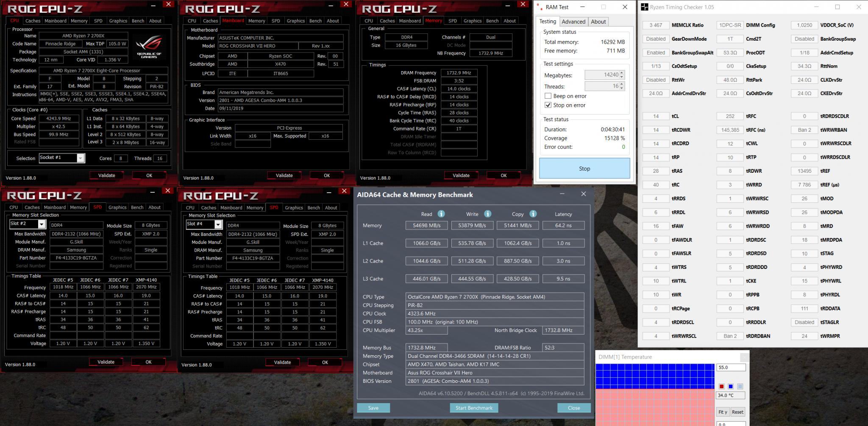This screenshot has width=868, height=426.
Task: Click the info icon next to Write in AIDA64
Action: tap(487, 214)
